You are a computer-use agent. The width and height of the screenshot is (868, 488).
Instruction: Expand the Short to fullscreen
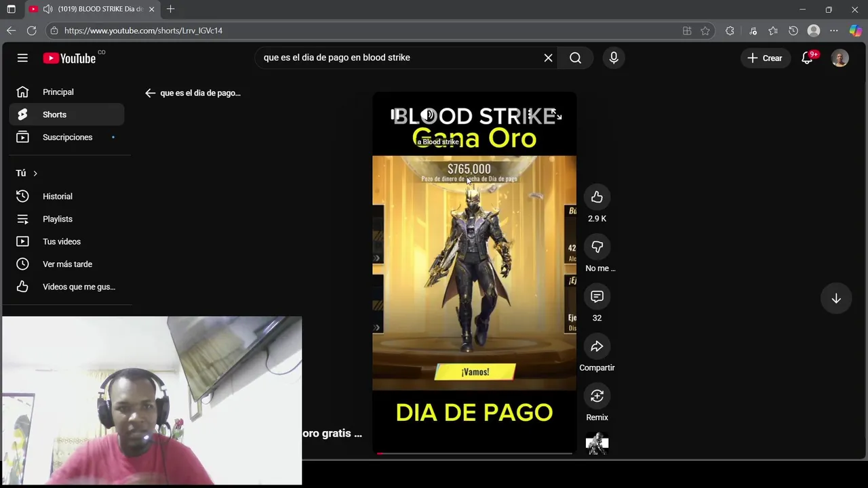point(556,116)
